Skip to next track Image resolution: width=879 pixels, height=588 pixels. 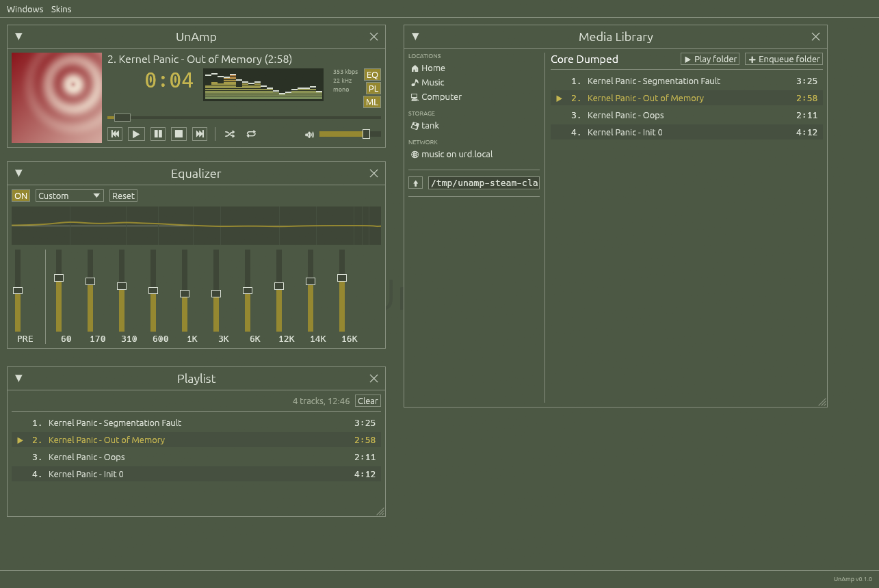pyautogui.click(x=200, y=134)
